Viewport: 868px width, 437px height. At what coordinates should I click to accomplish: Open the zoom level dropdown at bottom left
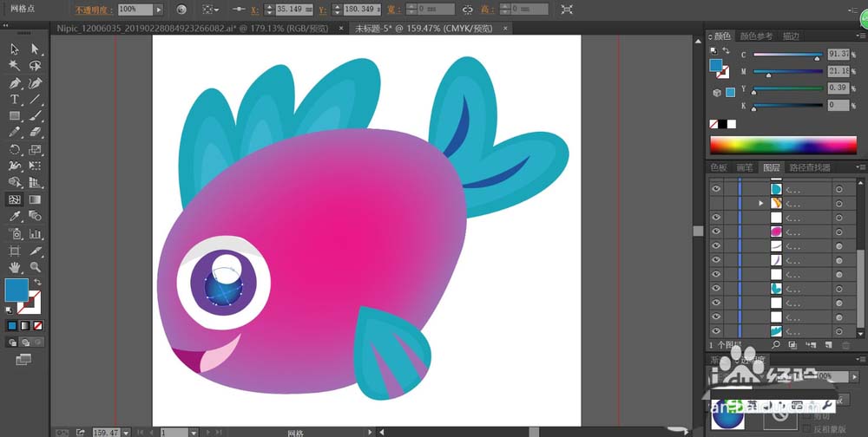(126, 432)
